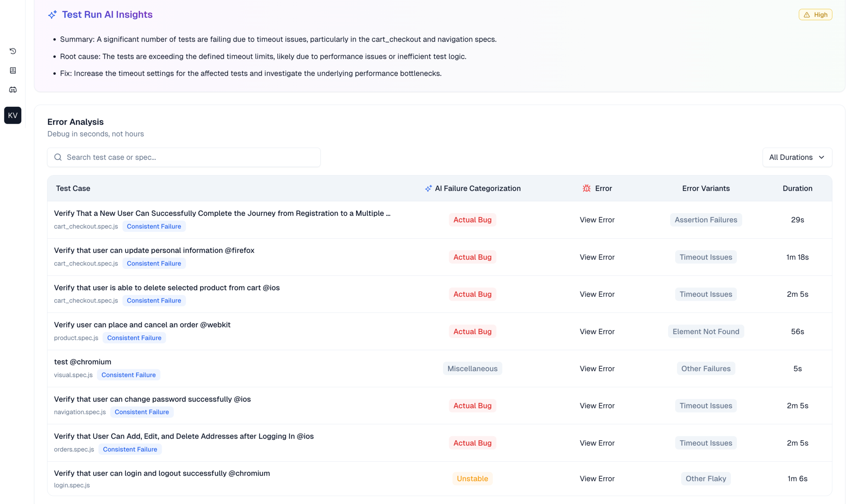This screenshot has width=854, height=504.
Task: Click the Timeout Issues variant on change password test
Action: point(706,406)
